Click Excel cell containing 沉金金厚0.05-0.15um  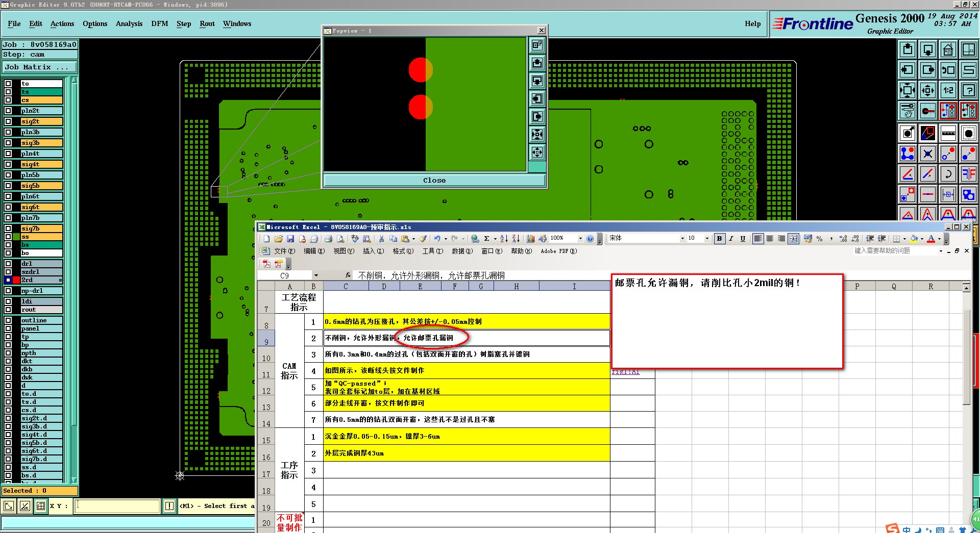pyautogui.click(x=467, y=437)
